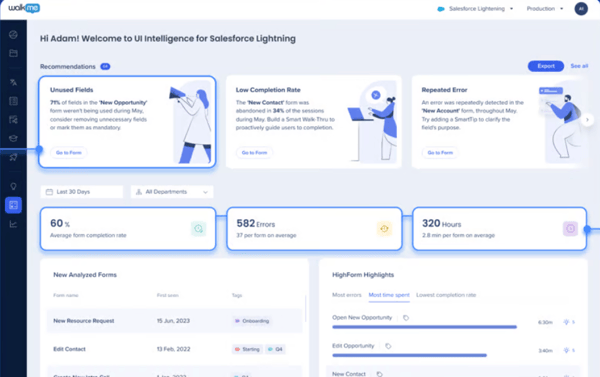Click insights bulb icon for Edit Opportunity

(x=566, y=350)
